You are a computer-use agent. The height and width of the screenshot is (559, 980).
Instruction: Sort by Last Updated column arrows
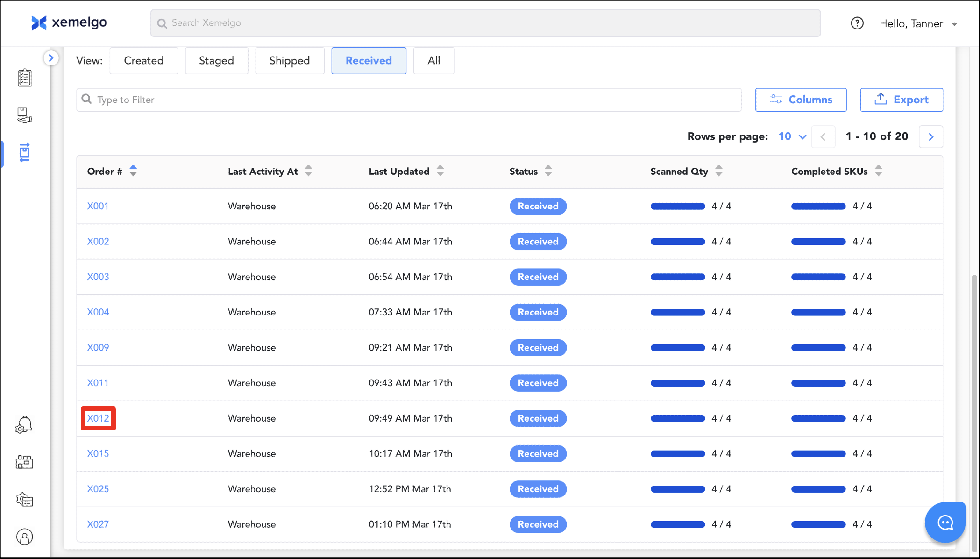440,171
